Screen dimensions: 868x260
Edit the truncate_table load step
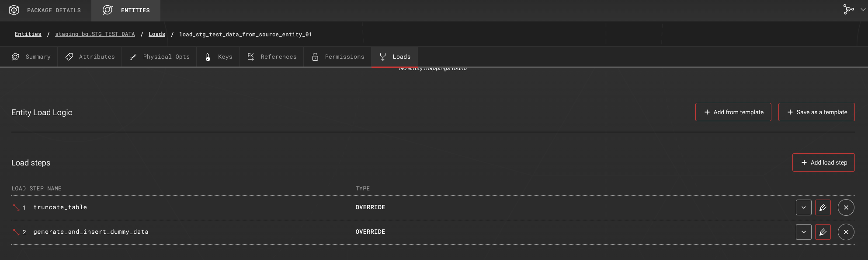pyautogui.click(x=823, y=207)
